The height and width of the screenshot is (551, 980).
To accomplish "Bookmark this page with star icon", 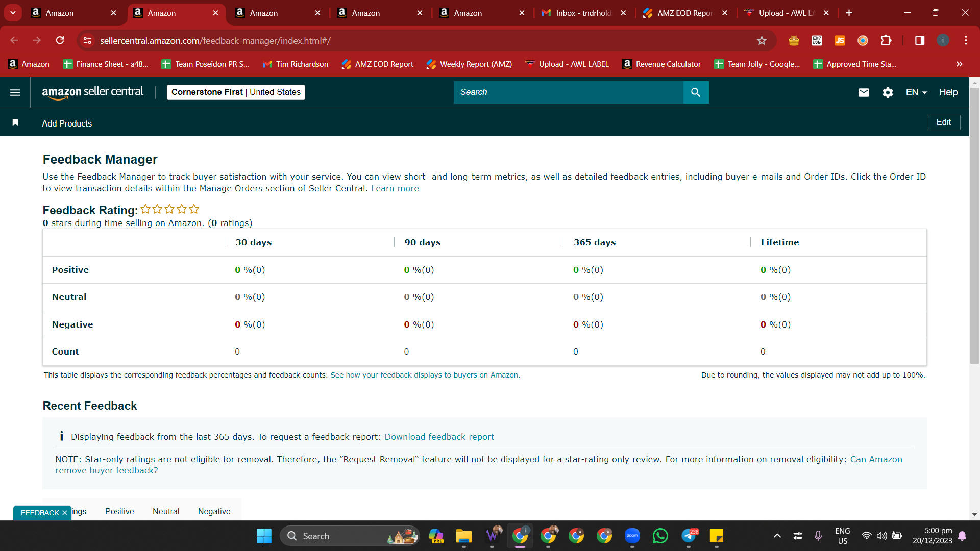I will (762, 40).
